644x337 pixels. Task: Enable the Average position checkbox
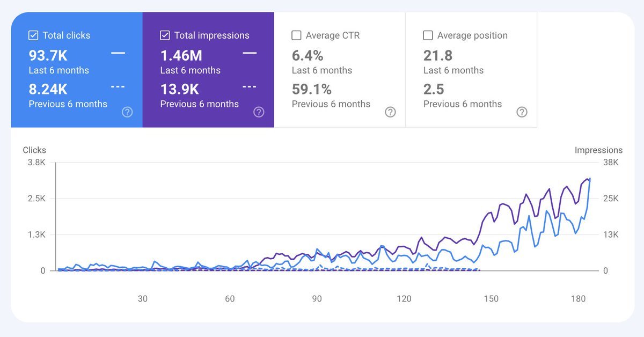click(x=428, y=35)
